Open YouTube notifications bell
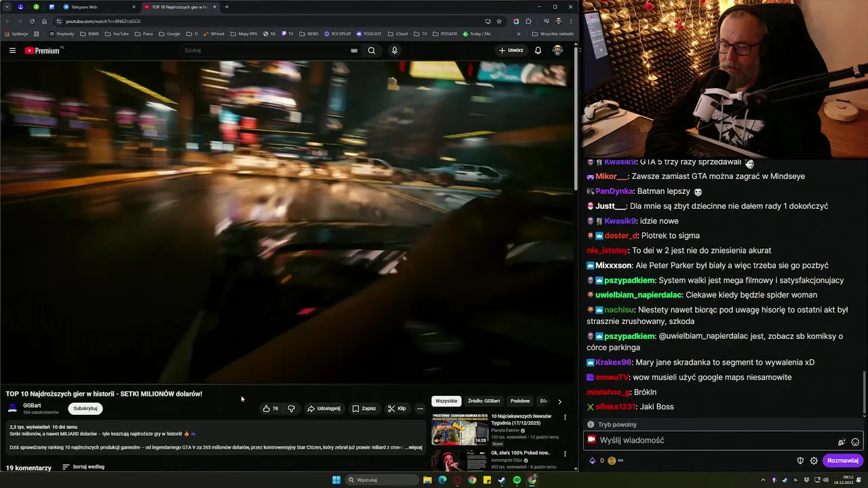 538,50
